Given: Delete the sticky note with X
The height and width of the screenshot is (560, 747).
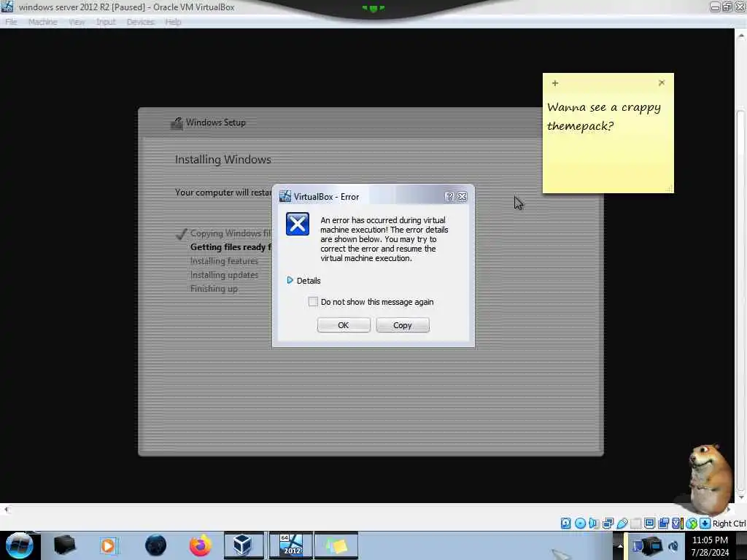Looking at the screenshot, I should 661,83.
